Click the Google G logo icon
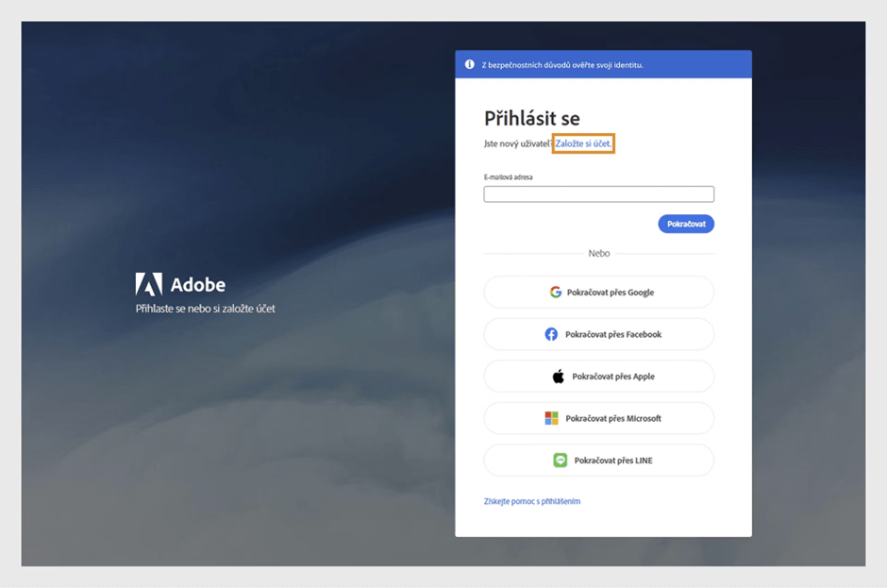This screenshot has width=887, height=588. (556, 292)
